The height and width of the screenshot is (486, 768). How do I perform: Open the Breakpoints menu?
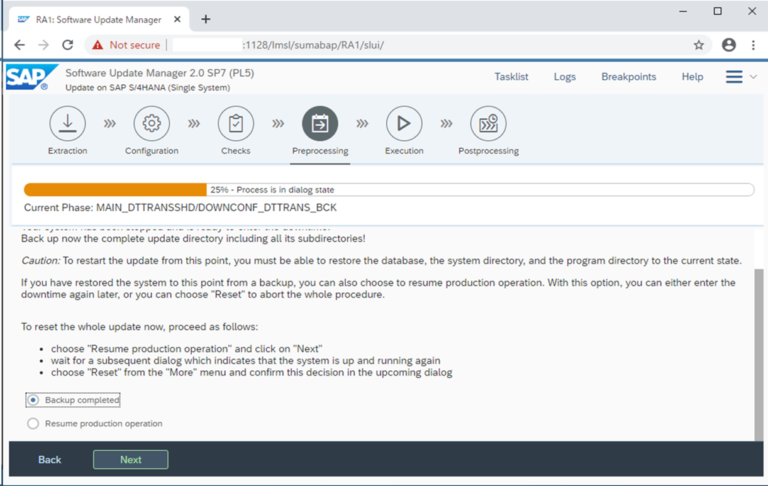pyautogui.click(x=628, y=77)
